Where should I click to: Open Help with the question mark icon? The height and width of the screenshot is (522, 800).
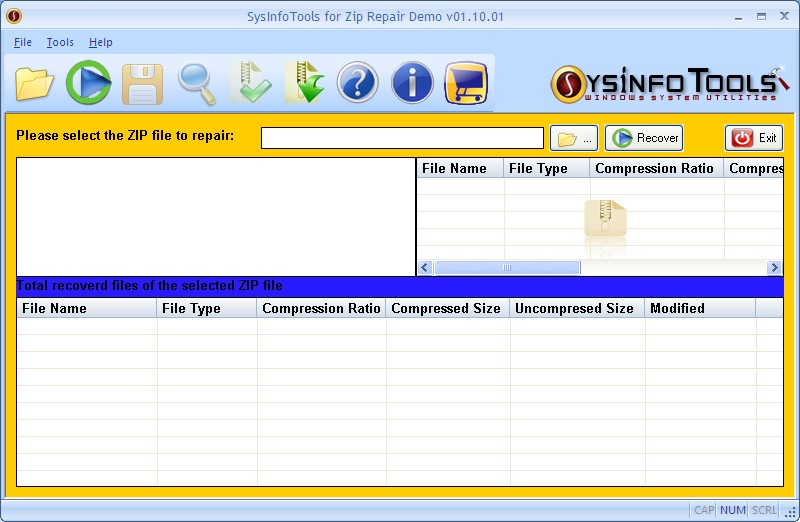(x=358, y=83)
